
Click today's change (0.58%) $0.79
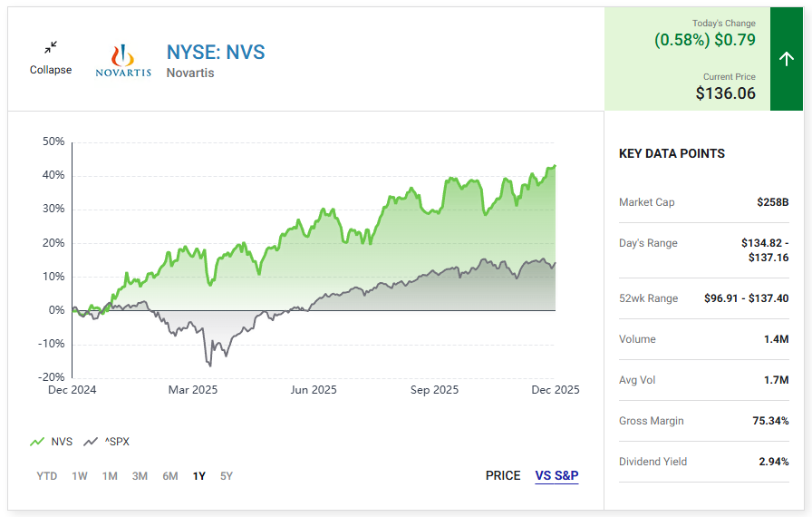coord(705,40)
